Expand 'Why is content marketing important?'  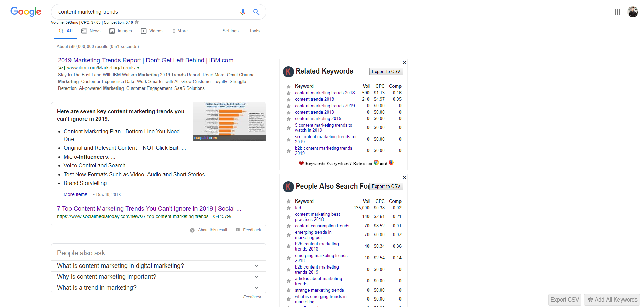pyautogui.click(x=159, y=277)
